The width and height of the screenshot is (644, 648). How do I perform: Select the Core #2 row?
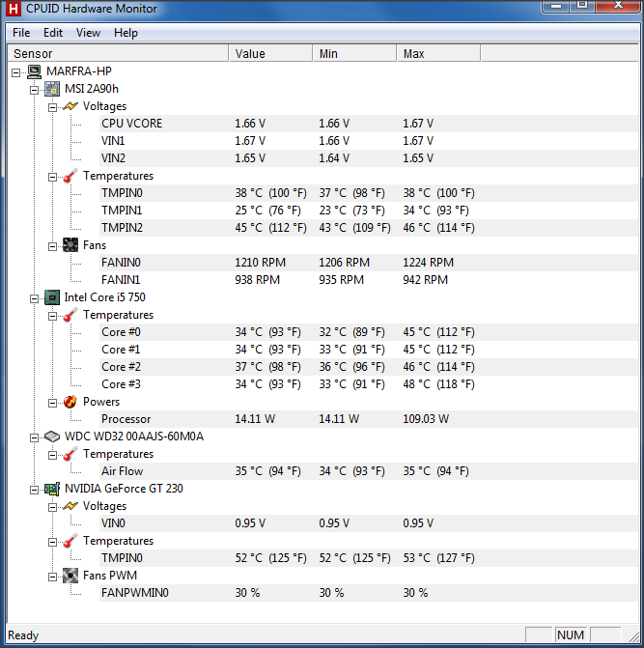point(369,367)
